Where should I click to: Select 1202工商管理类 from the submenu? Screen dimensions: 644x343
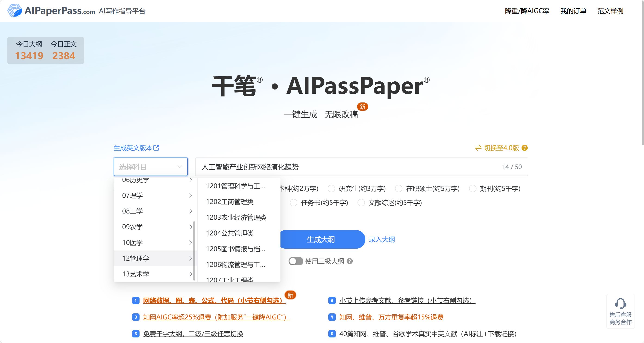[230, 202]
